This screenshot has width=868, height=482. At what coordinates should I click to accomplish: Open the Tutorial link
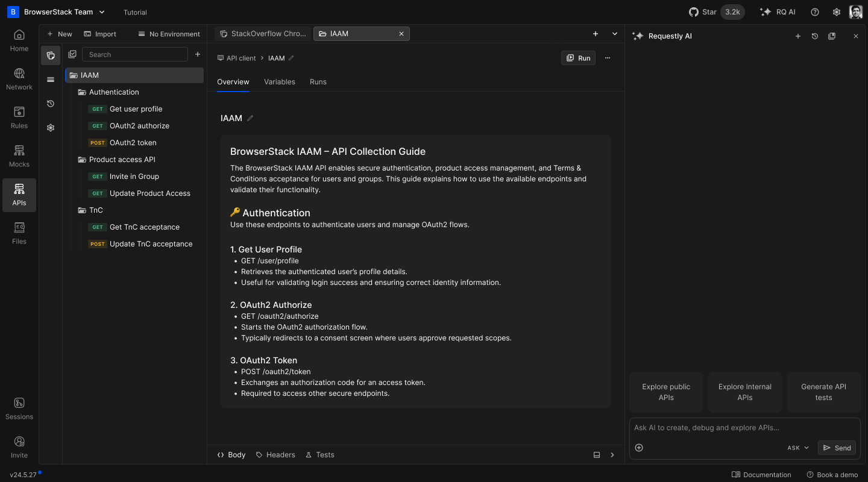(x=135, y=12)
